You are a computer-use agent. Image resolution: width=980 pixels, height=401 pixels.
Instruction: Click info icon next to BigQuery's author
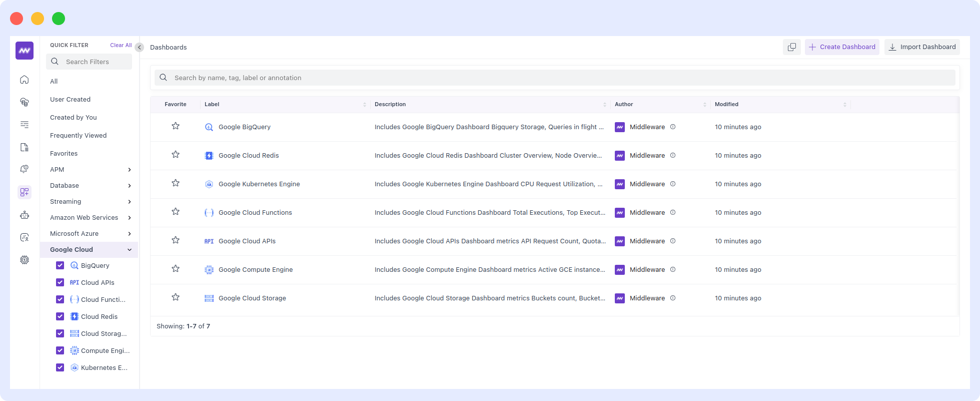[673, 127]
